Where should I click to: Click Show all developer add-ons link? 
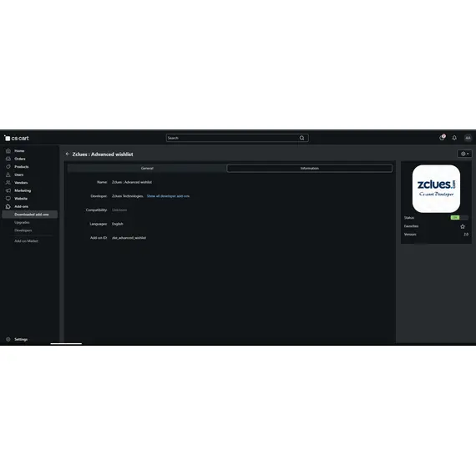click(168, 196)
